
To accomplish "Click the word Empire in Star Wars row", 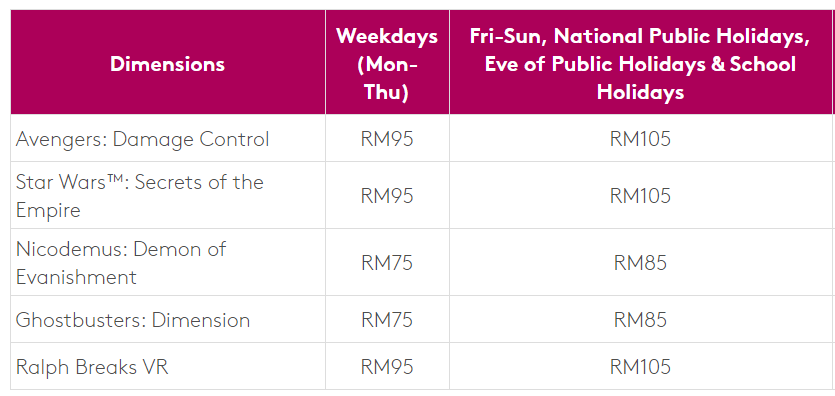I will click(48, 210).
